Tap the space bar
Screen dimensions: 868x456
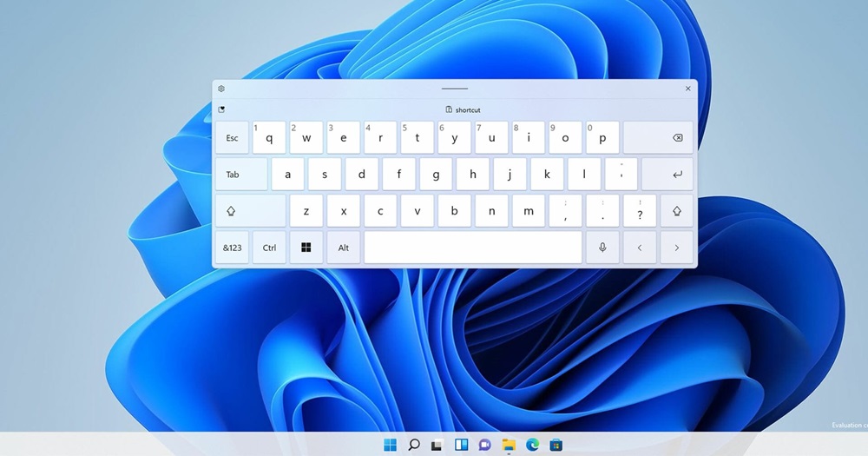(473, 248)
